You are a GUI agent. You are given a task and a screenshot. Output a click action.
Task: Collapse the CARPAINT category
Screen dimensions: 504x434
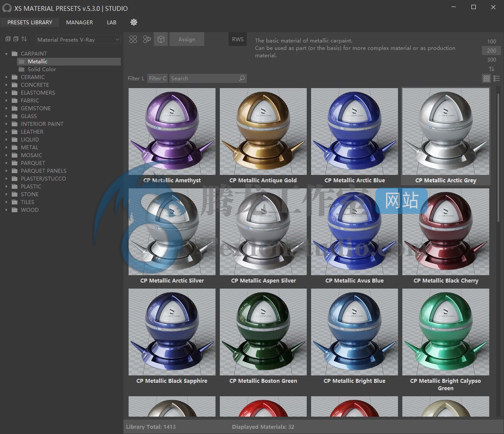(6, 54)
